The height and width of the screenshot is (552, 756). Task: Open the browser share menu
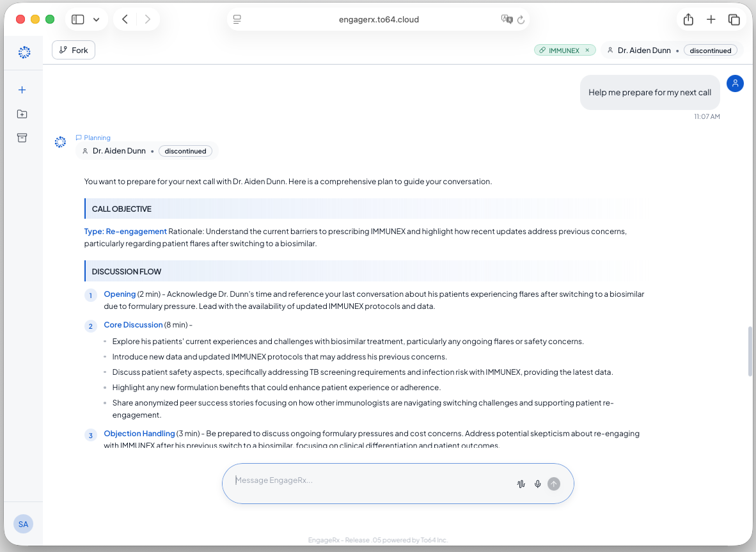[x=688, y=19]
